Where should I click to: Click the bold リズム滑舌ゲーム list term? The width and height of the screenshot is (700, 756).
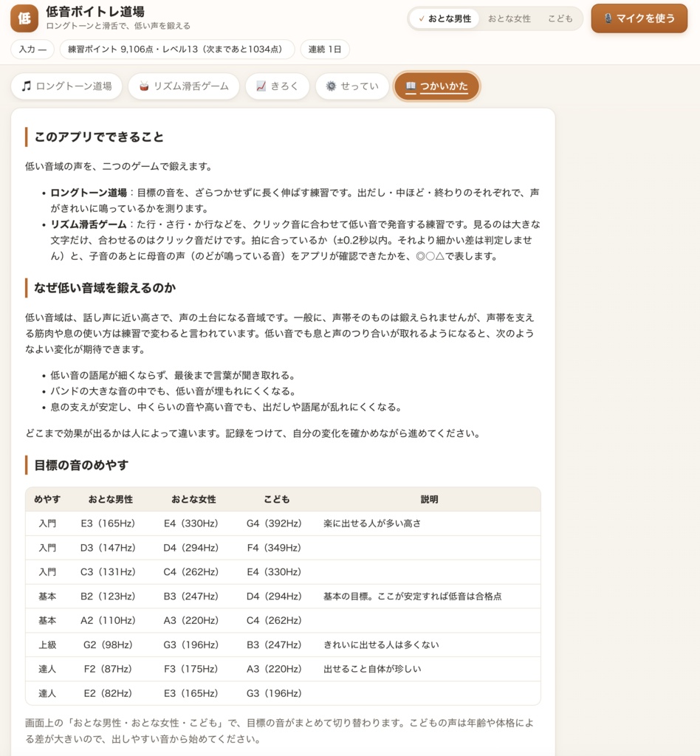[x=89, y=224]
